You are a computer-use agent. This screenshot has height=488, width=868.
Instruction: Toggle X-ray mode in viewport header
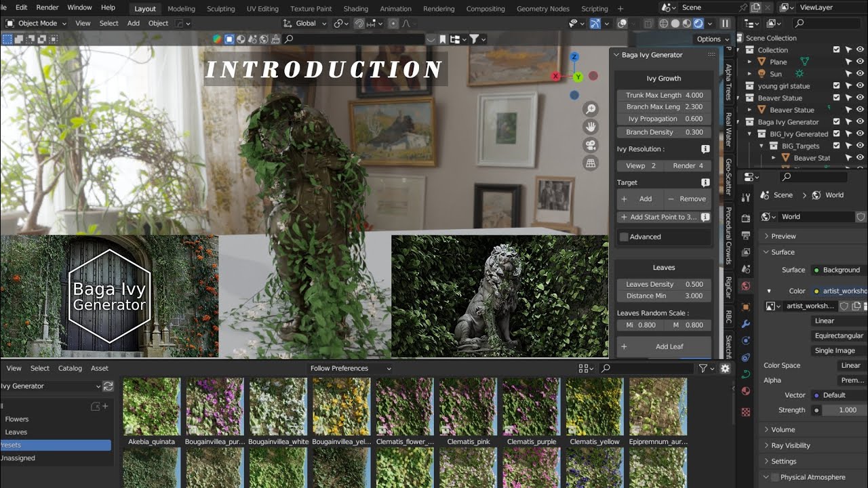648,23
